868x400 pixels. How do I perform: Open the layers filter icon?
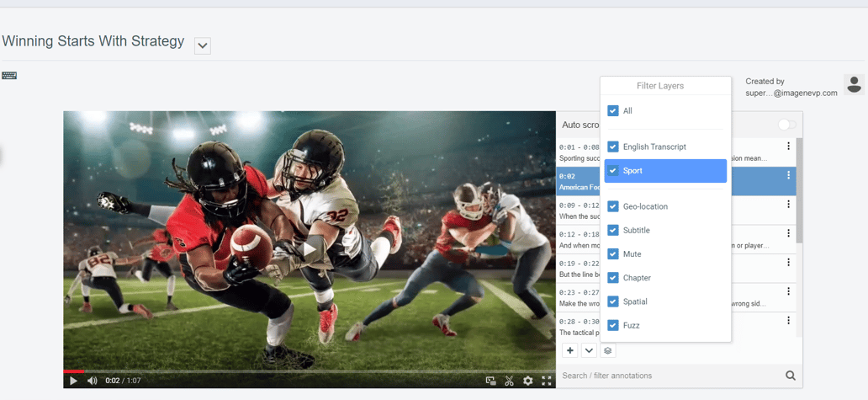coord(608,350)
